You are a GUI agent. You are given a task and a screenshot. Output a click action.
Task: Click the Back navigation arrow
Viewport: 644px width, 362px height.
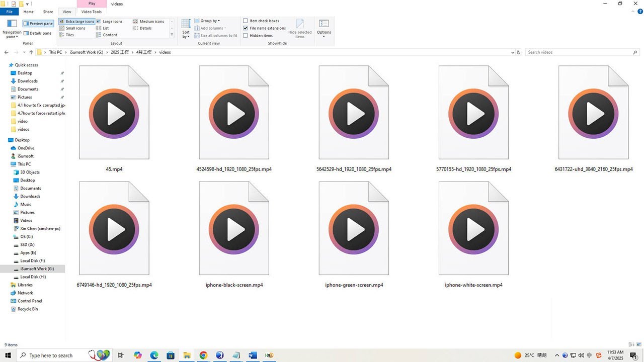coord(7,52)
